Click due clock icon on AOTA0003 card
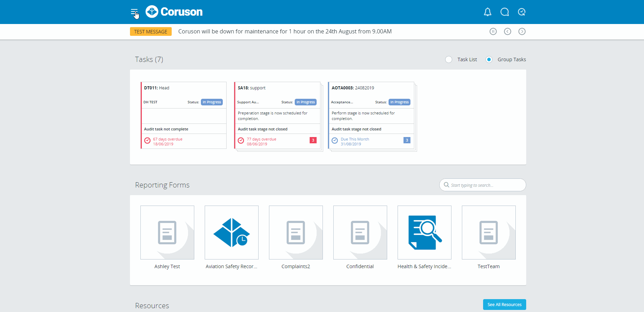The width and height of the screenshot is (644, 312). pos(335,141)
